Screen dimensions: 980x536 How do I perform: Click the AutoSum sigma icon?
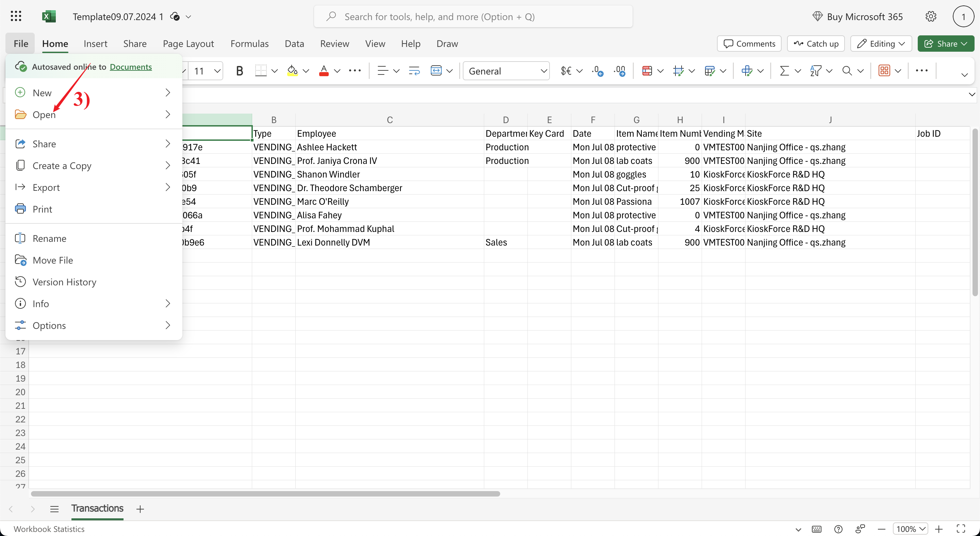[x=784, y=71]
